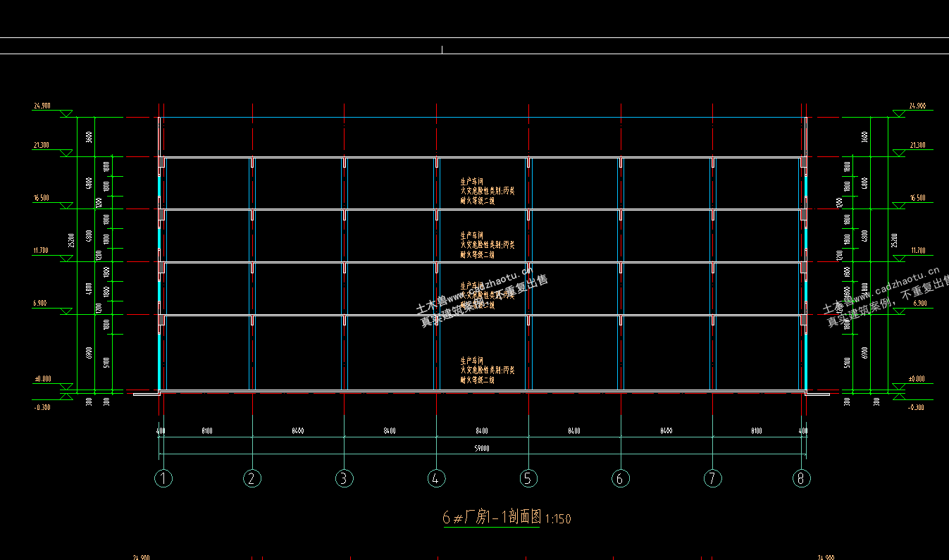Viewport: 949px width, 560px height.
Task: Pick the 8400 dimension between axes 3 and 4
Action: pyautogui.click(x=390, y=430)
